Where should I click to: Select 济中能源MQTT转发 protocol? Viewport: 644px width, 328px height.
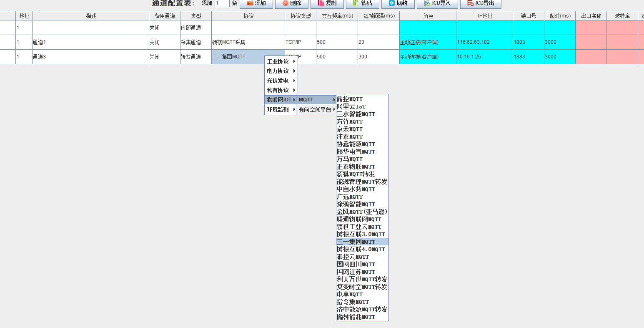click(362, 309)
